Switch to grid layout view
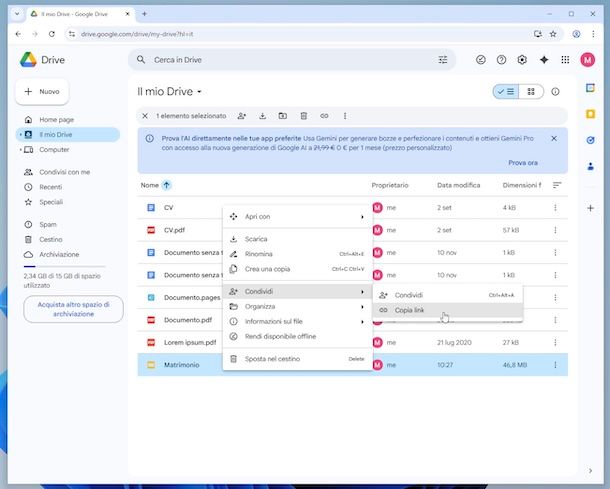The image size is (610, 489). [x=531, y=91]
